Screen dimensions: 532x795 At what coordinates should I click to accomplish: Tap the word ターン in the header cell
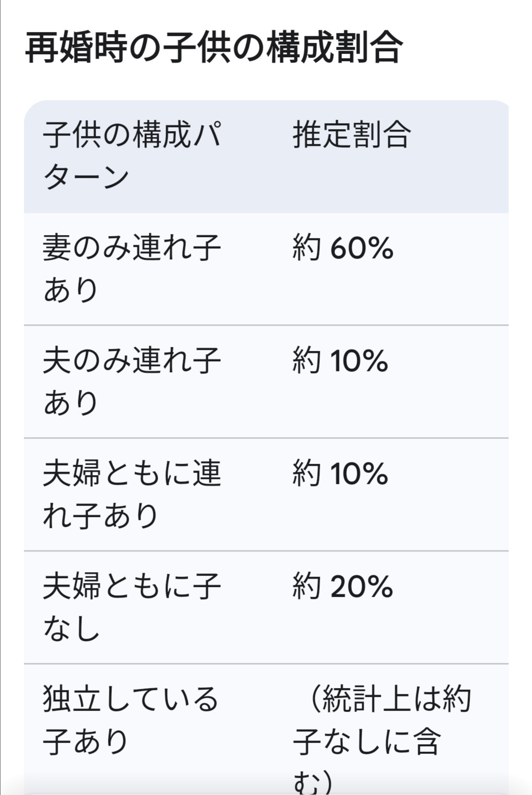tap(86, 177)
